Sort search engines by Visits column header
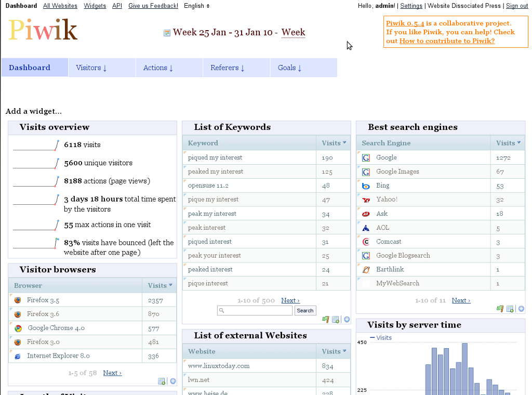Image resolution: width=532 pixels, height=395 pixels. [x=508, y=143]
